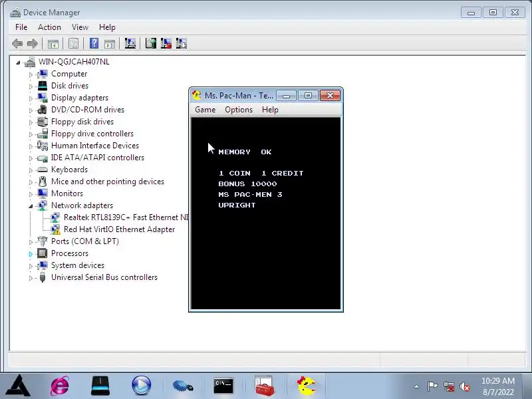Click the Ms. Pac-Man taskbar icon

[x=306, y=386]
